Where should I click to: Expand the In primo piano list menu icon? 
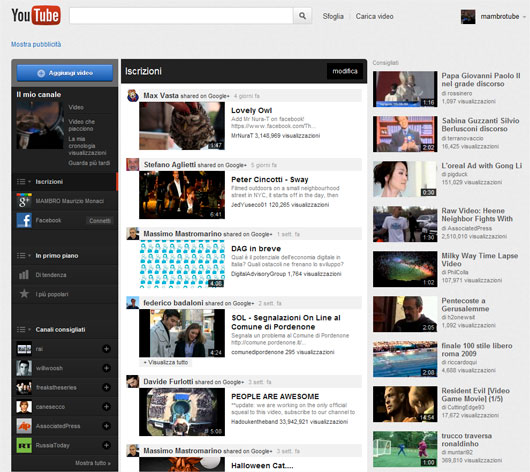[24, 256]
